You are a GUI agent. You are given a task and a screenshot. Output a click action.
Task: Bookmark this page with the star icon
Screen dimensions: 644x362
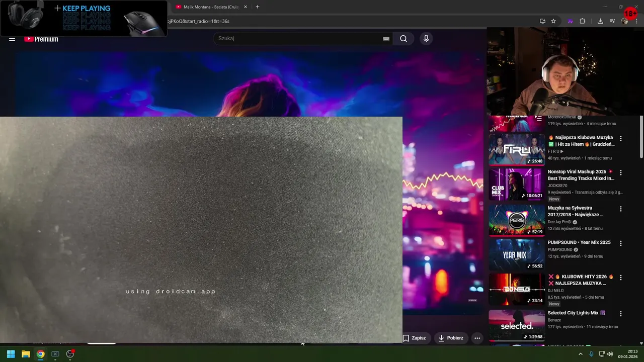coord(553,21)
